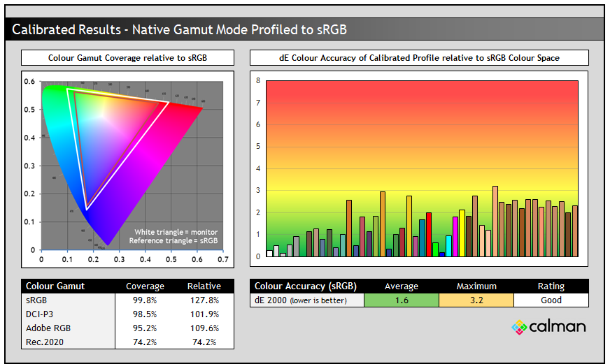610x364 pixels.
Task: Click the Colour Gamut table header
Action: (55, 286)
